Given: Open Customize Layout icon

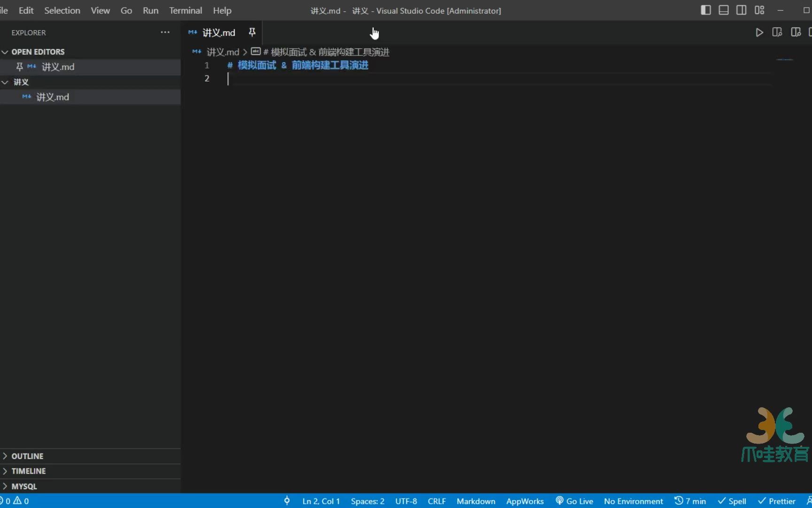Looking at the screenshot, I should 759,10.
